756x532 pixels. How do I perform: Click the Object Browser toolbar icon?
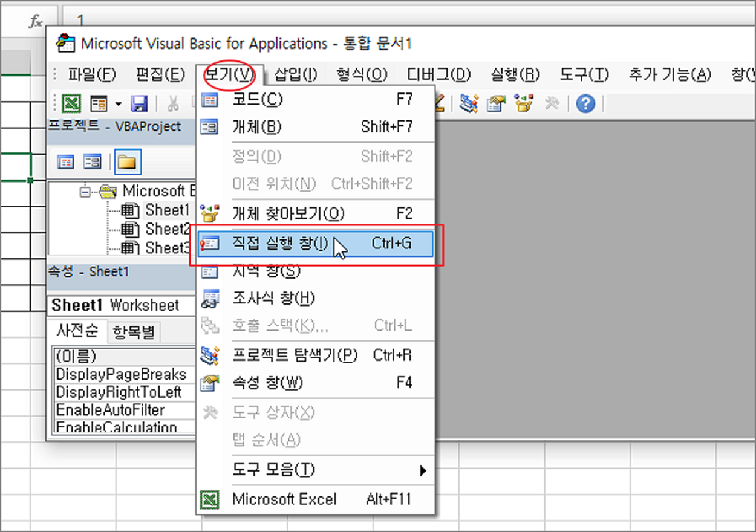523,104
